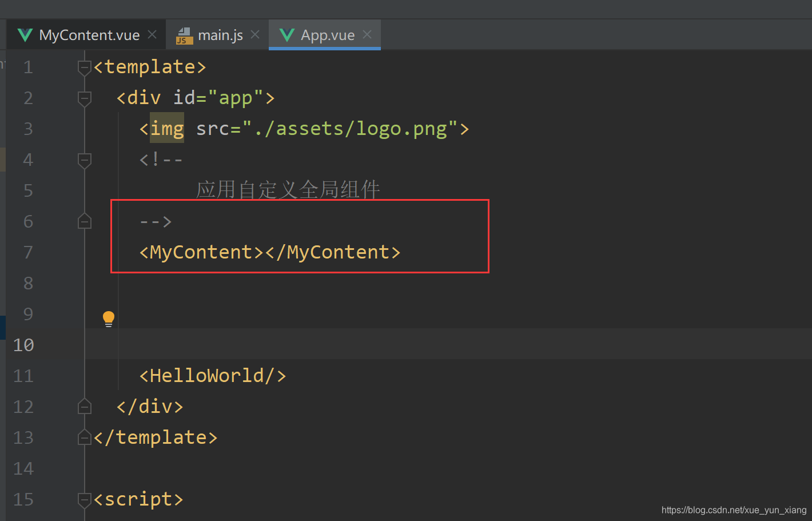
Task: Click the <MyContent> opening tag
Action: (x=201, y=252)
